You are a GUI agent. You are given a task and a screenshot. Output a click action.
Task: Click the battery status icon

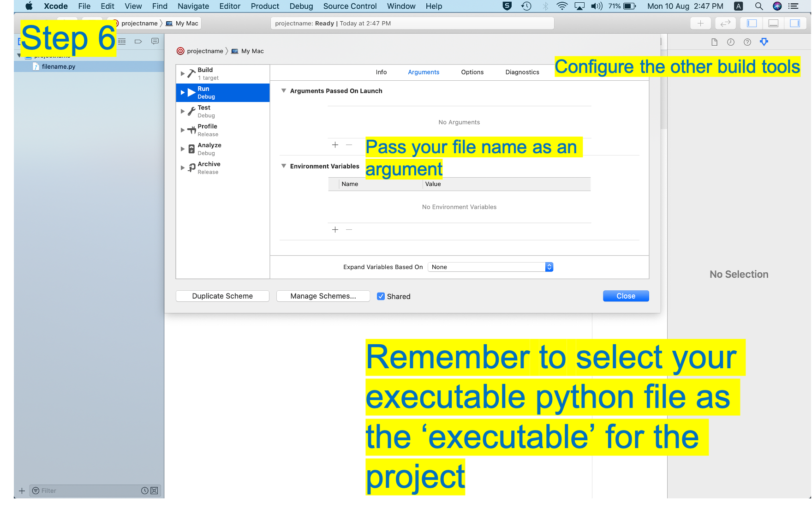point(629,6)
